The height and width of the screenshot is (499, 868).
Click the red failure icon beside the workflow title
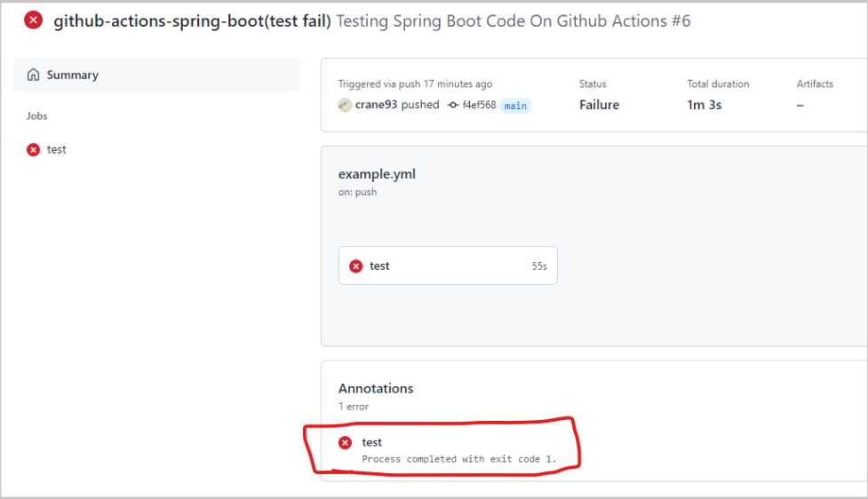pyautogui.click(x=33, y=20)
